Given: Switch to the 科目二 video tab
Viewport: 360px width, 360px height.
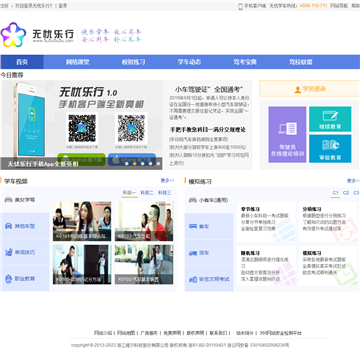Looking at the screenshot, I should coord(147,193).
